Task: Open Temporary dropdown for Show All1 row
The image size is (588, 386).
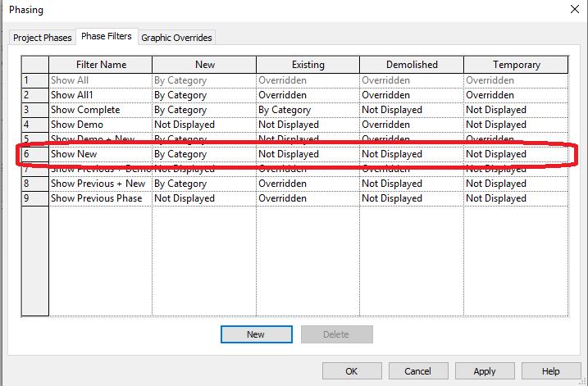Action: click(515, 95)
